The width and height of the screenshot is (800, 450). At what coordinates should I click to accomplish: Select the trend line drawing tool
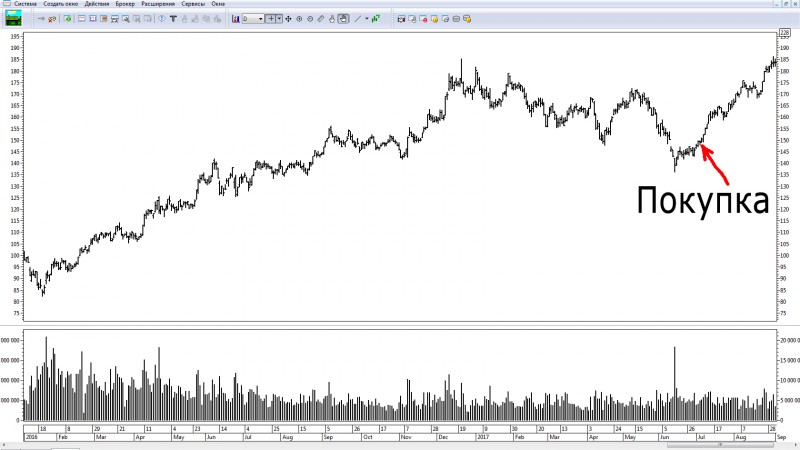pyautogui.click(x=358, y=19)
